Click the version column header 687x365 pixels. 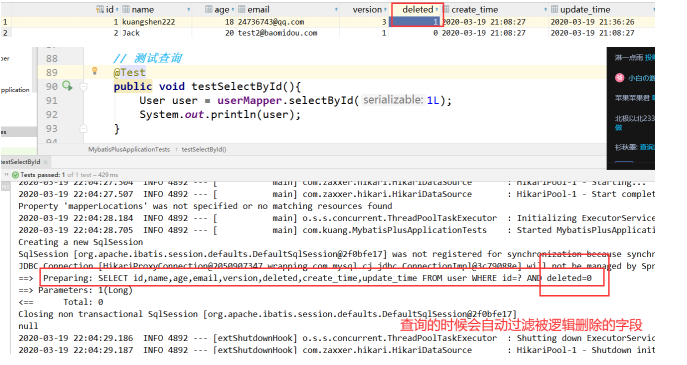coord(367,10)
